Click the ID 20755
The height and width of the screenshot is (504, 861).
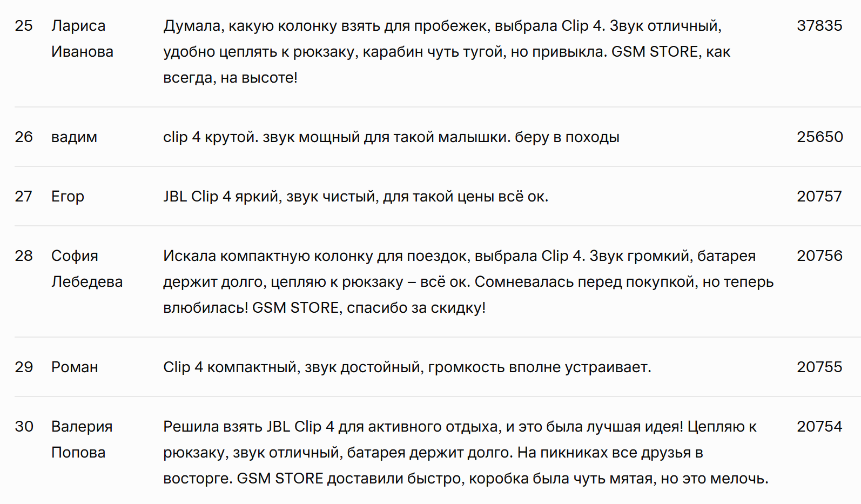point(819,367)
